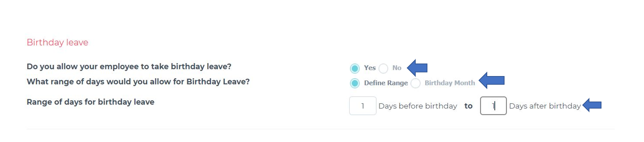The image size is (644, 142).
Task: Click the bold 'to' separator text
Action: click(x=468, y=106)
